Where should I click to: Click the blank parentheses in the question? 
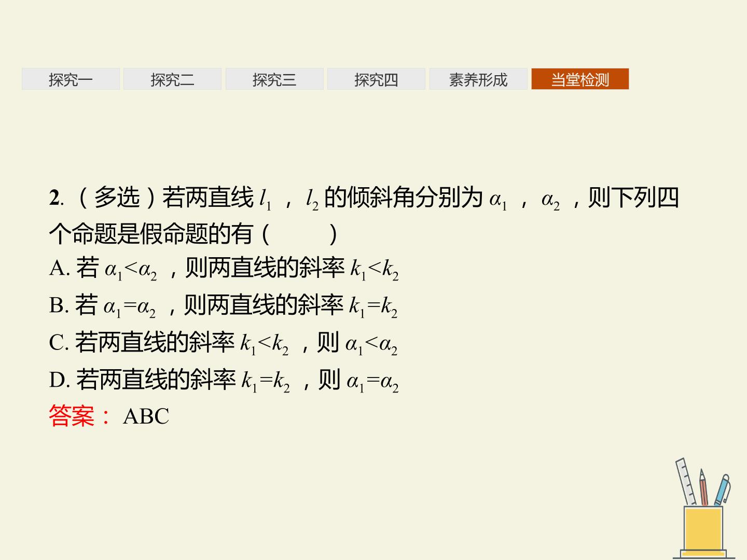click(x=300, y=234)
